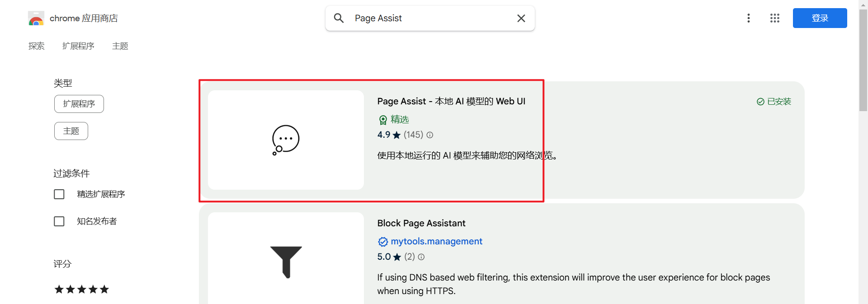Click the star icon beside 4.9 rating

tap(396, 135)
